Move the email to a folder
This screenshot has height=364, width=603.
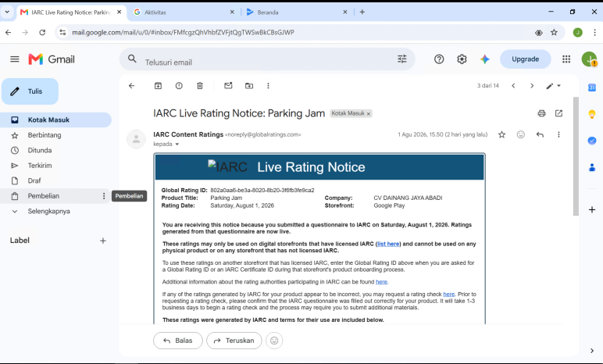point(249,85)
